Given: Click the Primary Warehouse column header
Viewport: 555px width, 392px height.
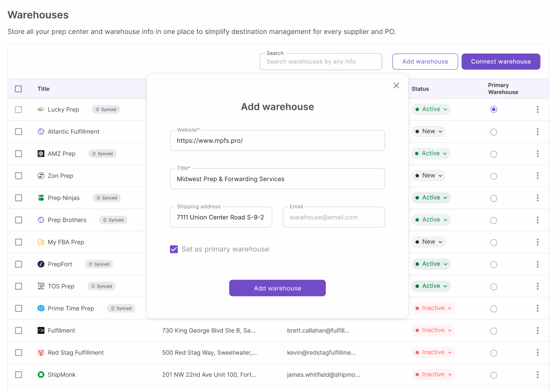Looking at the screenshot, I should pos(503,88).
